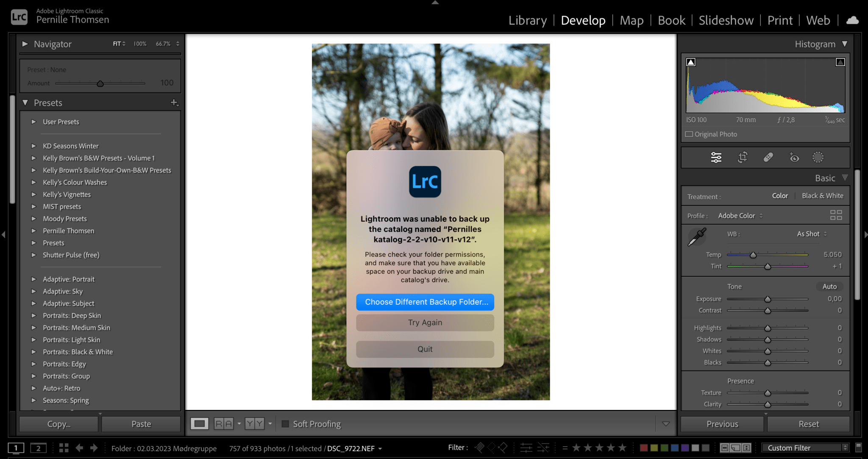Switch Treatment to Black & White
This screenshot has height=459, width=868.
(822, 195)
